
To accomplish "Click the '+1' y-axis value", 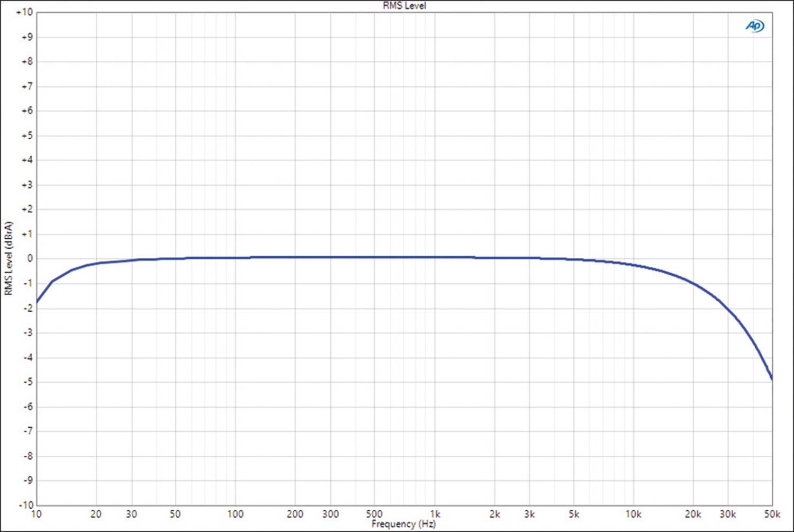I will click(27, 234).
